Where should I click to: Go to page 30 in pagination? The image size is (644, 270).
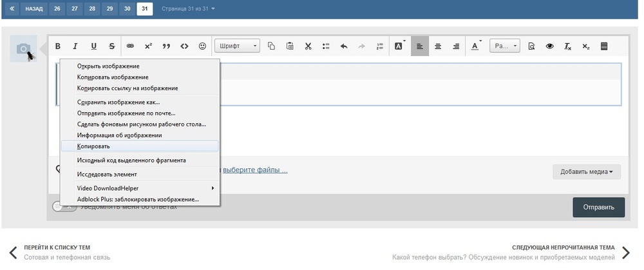pyautogui.click(x=127, y=9)
